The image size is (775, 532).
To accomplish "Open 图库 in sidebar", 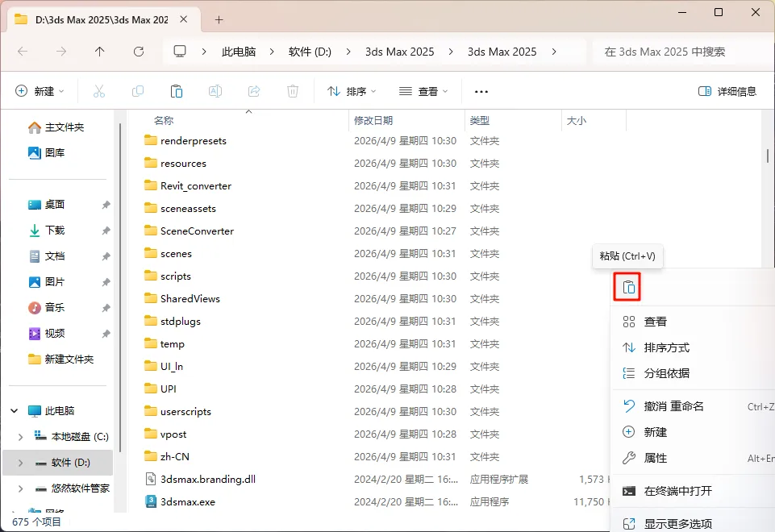I will (47, 153).
